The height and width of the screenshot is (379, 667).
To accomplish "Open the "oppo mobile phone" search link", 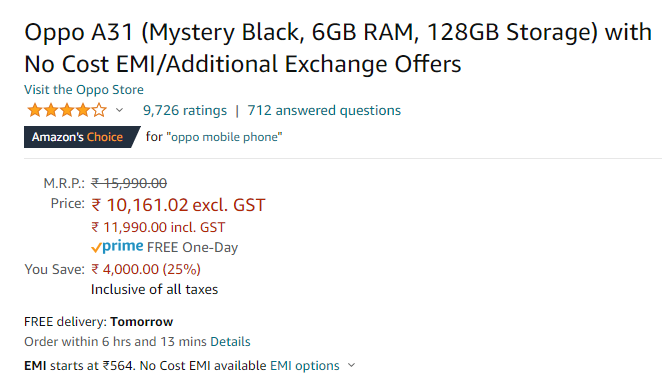I will (x=224, y=137).
